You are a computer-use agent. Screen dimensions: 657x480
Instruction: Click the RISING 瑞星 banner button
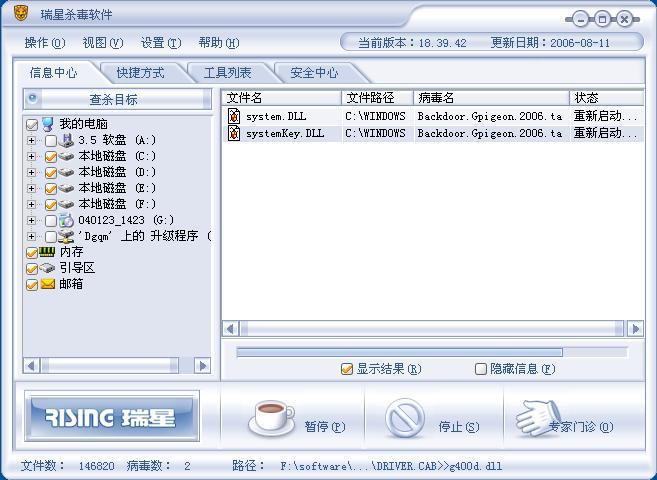click(x=112, y=416)
